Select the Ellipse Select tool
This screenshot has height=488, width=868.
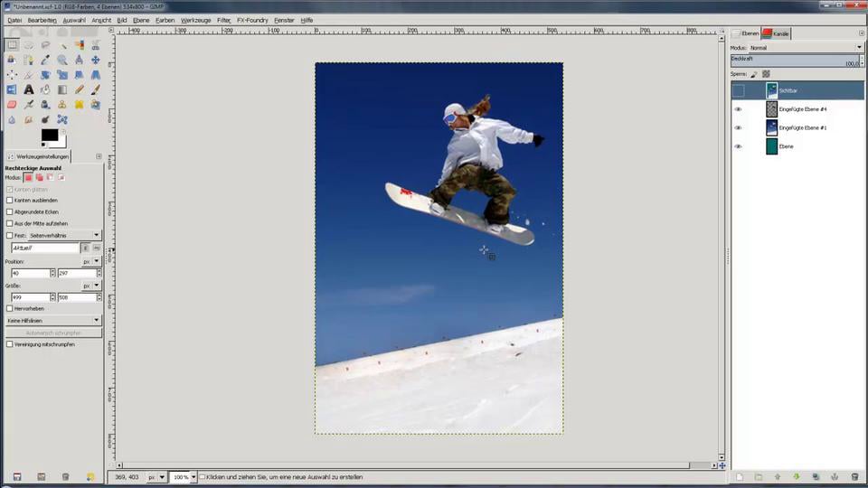(28, 45)
